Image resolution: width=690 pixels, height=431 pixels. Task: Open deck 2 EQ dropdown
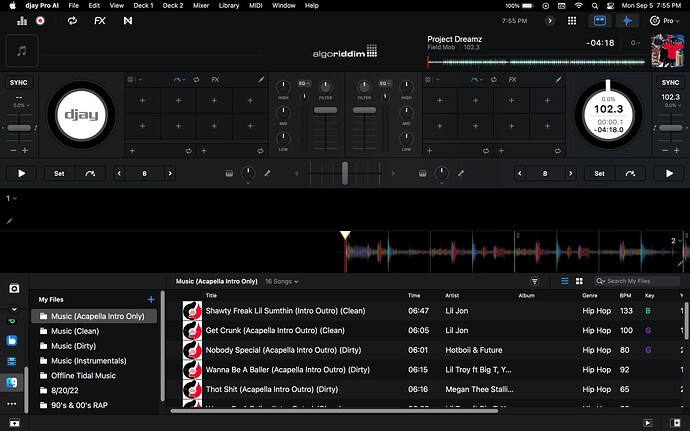pos(385,83)
